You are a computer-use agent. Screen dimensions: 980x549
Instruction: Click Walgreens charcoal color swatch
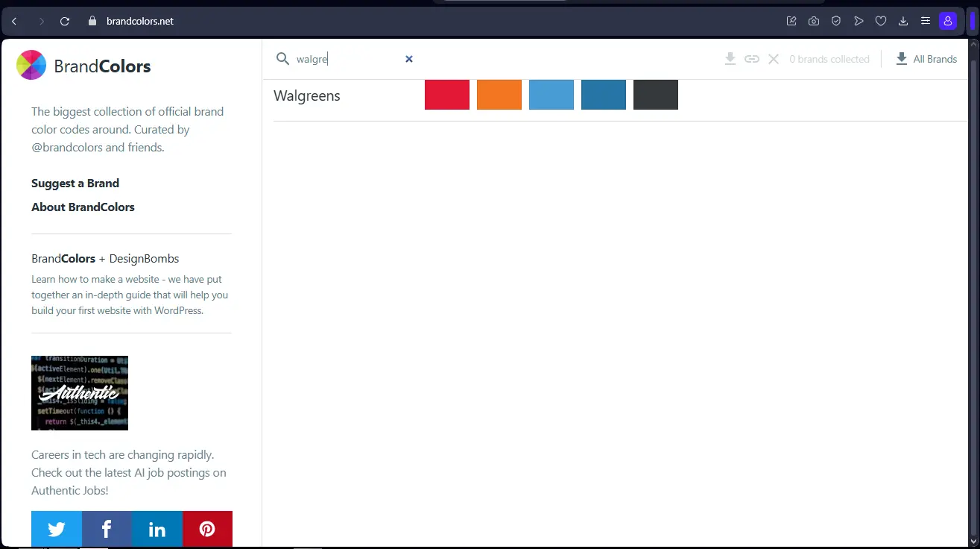click(x=656, y=95)
